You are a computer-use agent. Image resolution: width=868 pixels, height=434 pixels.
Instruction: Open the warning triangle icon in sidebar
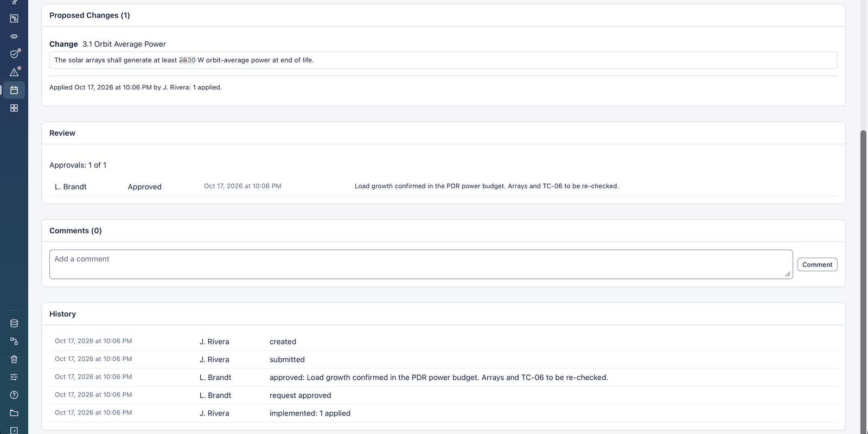[14, 72]
